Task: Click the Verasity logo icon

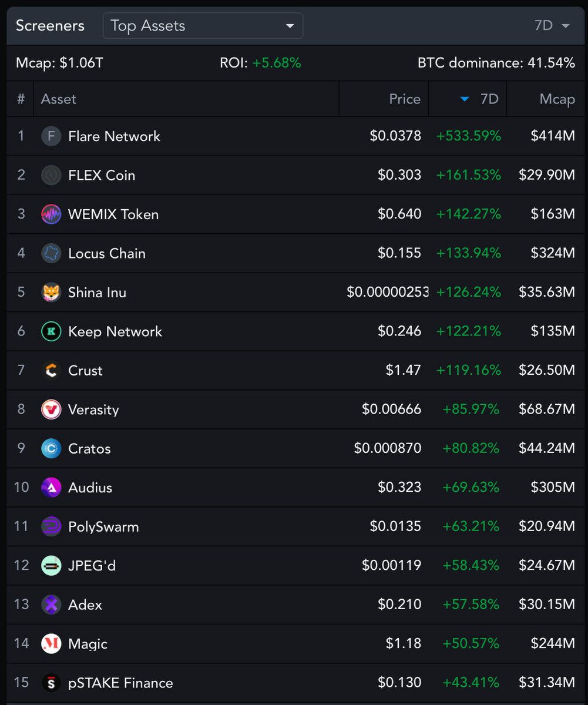Action: pyautogui.click(x=51, y=409)
